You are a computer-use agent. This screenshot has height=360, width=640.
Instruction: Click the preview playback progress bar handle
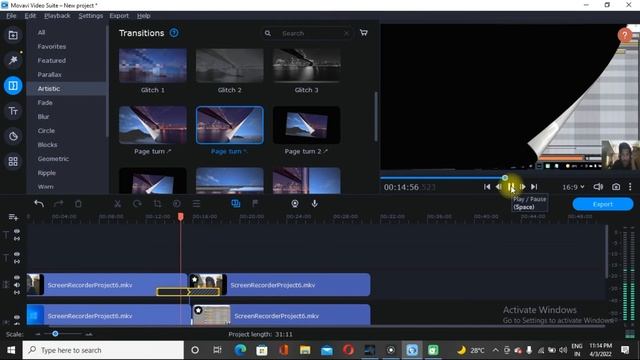tap(505, 178)
